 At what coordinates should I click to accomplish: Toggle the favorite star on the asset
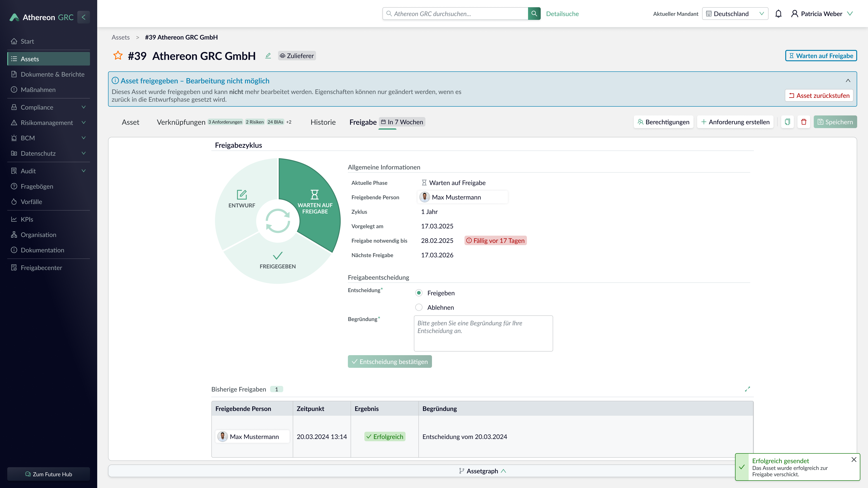[x=118, y=56]
